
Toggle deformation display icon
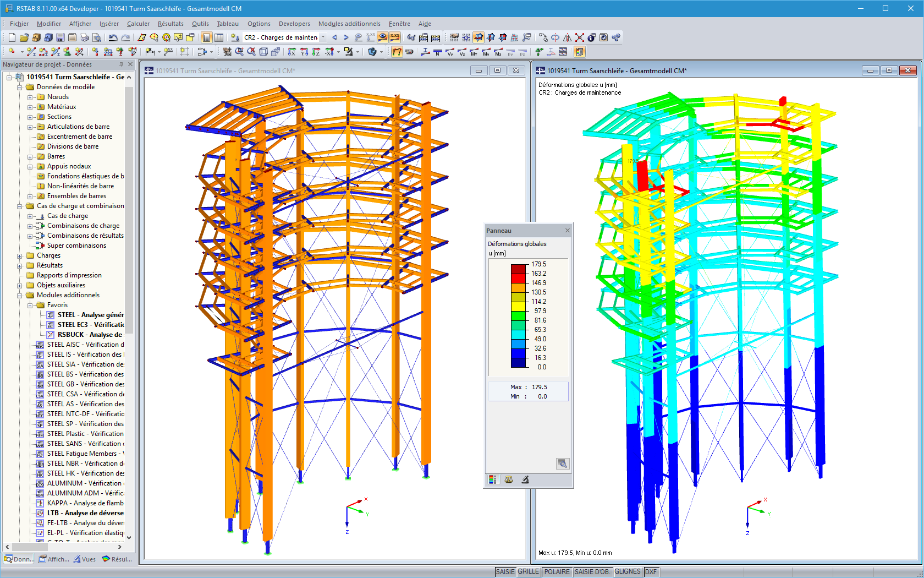tap(397, 52)
